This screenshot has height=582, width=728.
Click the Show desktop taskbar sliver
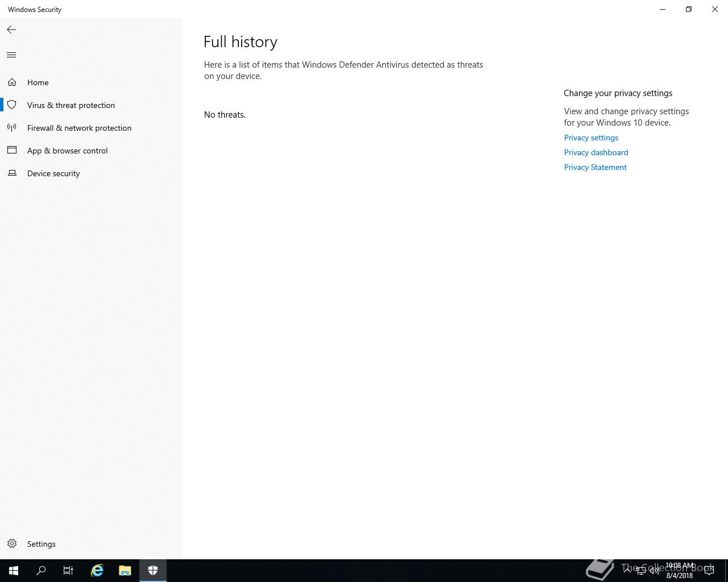(x=726, y=571)
